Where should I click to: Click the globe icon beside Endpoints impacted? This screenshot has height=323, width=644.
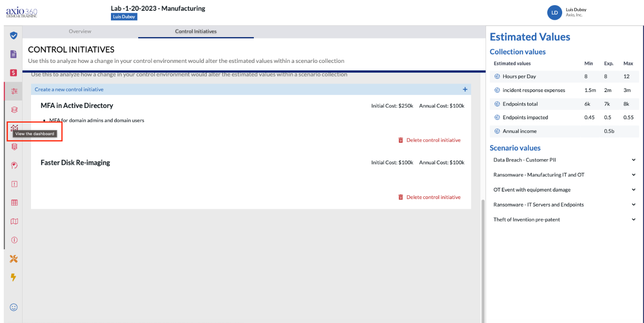pyautogui.click(x=497, y=117)
